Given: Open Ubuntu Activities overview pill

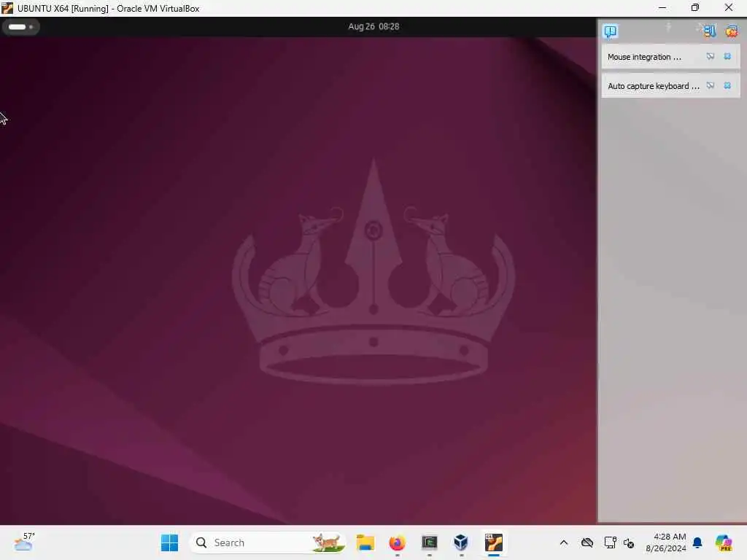Looking at the screenshot, I should 20,27.
